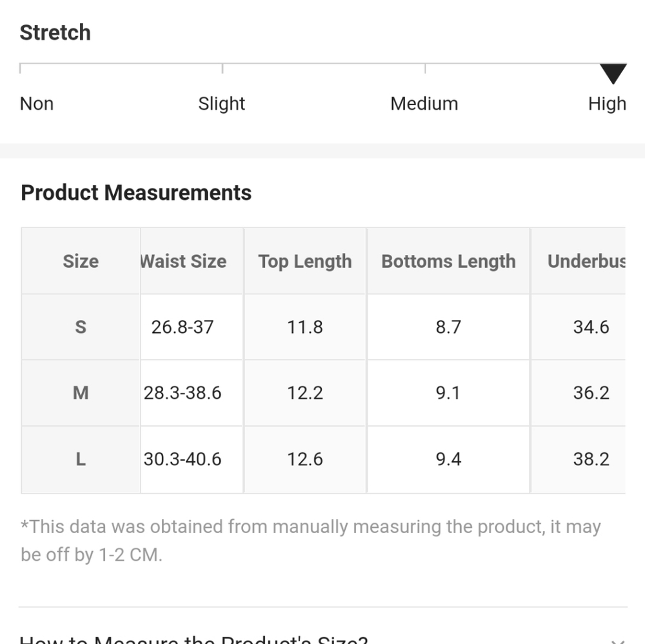Screen dimensions: 645x644
Task: Click the Medium stretch label
Action: click(x=424, y=104)
